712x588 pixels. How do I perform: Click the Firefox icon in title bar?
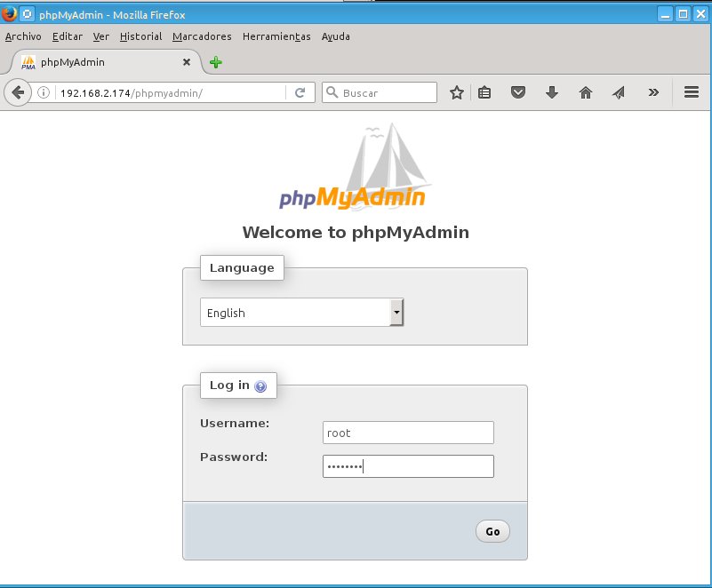[8, 14]
